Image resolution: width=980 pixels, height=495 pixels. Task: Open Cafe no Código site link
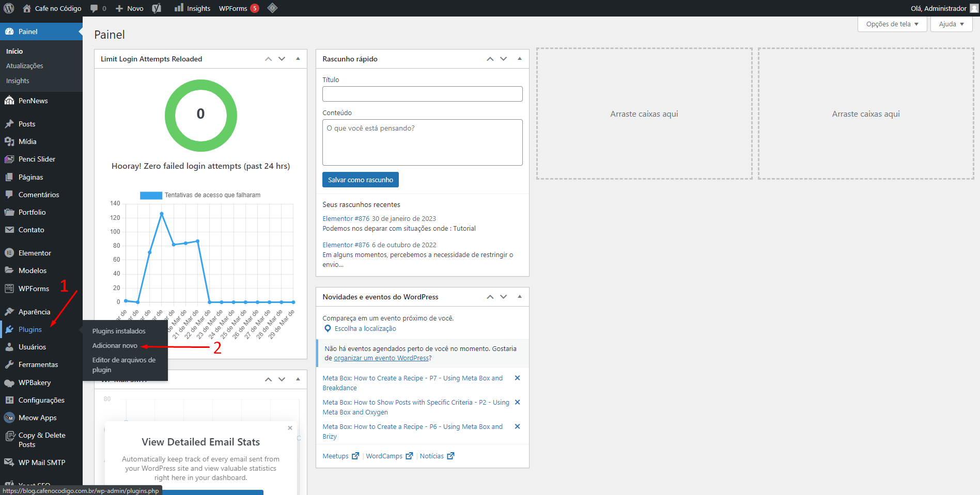(x=52, y=8)
